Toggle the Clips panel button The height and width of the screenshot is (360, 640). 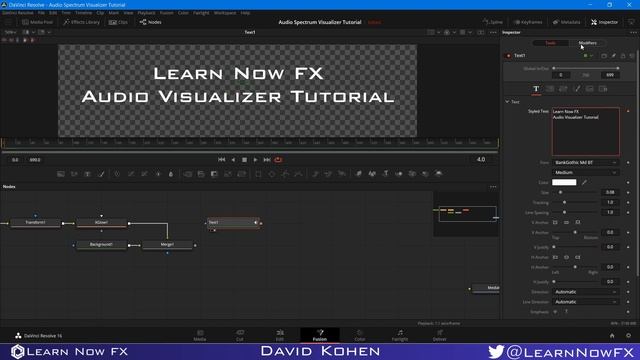[118, 22]
